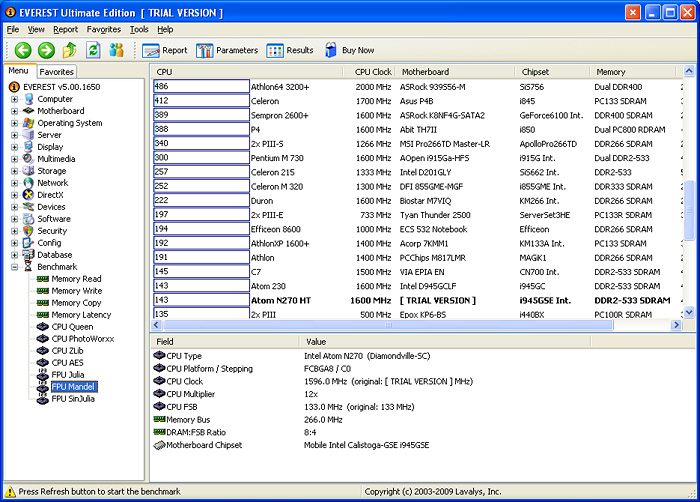Switch to the Favorites tab
The image size is (700, 502).
56,71
